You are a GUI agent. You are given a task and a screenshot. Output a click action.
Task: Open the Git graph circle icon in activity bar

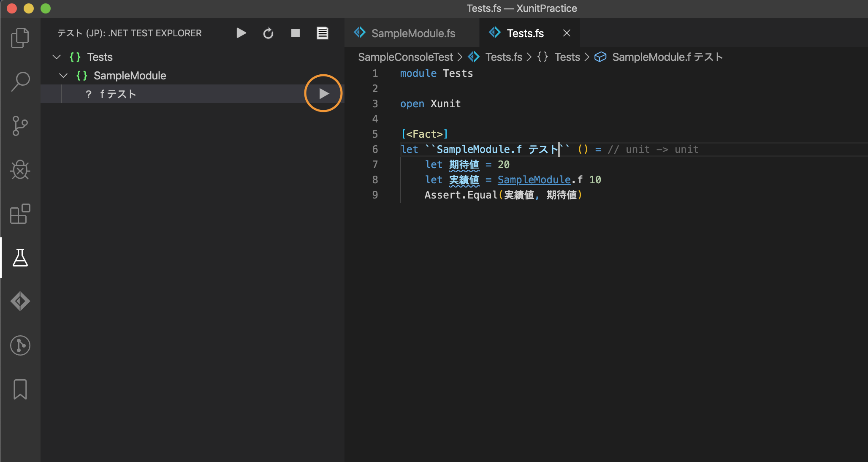(x=20, y=345)
